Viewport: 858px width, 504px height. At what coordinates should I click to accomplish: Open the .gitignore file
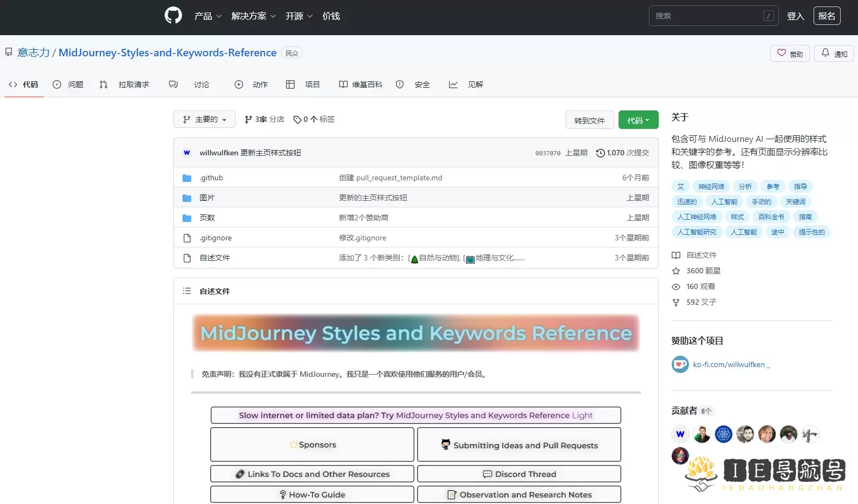216,238
